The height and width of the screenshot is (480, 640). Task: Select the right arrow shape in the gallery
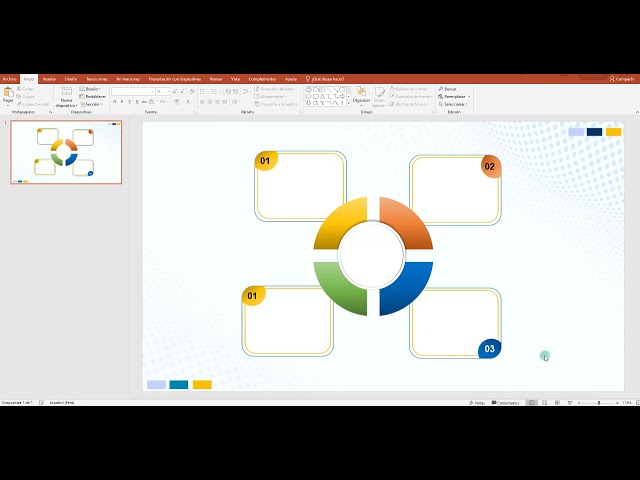pos(342,96)
